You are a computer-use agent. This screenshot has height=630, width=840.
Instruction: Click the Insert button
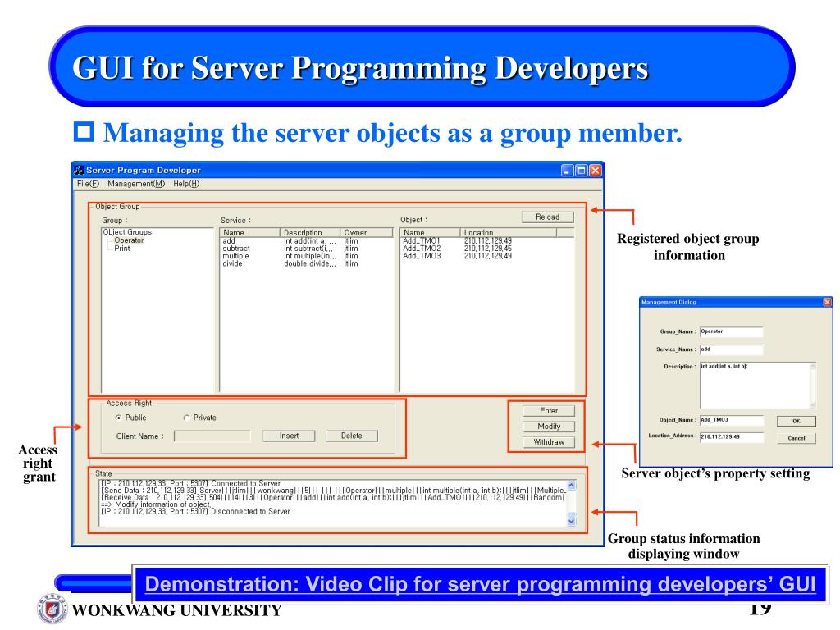(289, 436)
